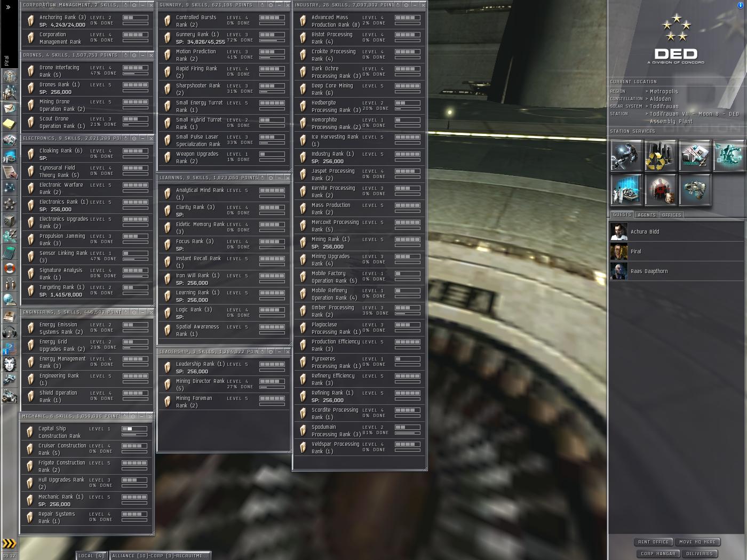Open the people and places magnifier icon
Viewport: 747px width, 560px height.
click(x=10, y=92)
